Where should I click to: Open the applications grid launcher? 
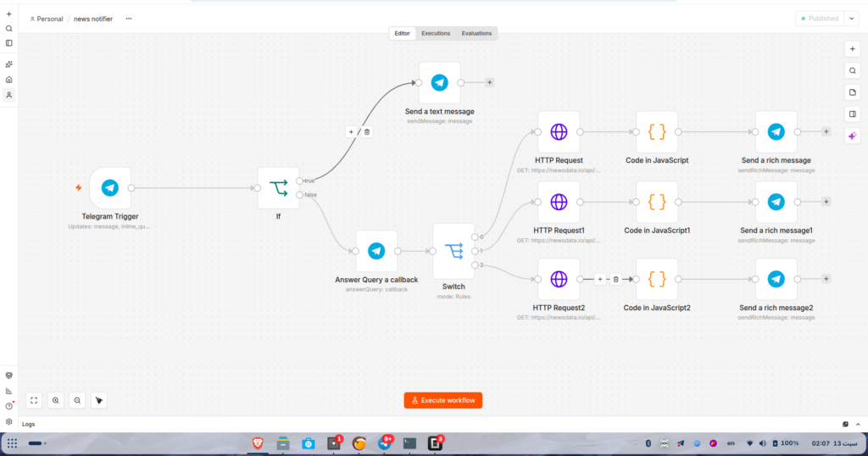tap(12, 443)
